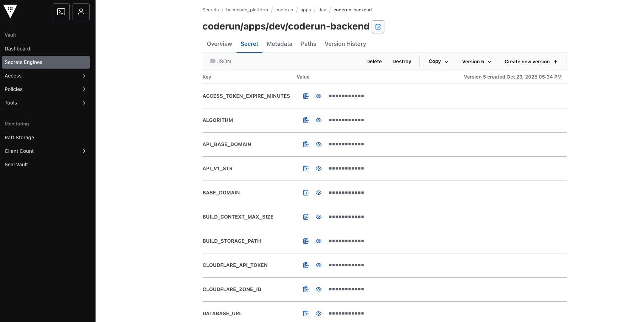
Task: Reveal the ACCESS_TOKEN_EXPIRE_MINUTES value
Action: [x=318, y=96]
